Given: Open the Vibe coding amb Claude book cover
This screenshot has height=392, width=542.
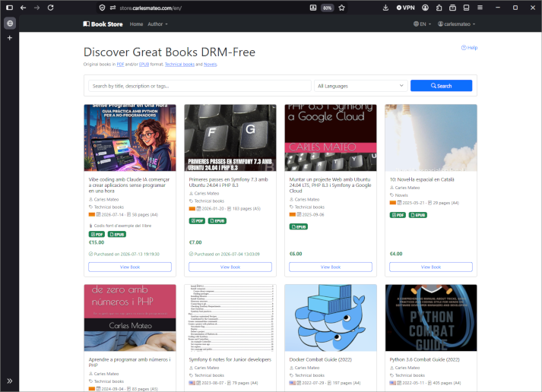Looking at the screenshot, I should [x=130, y=138].
